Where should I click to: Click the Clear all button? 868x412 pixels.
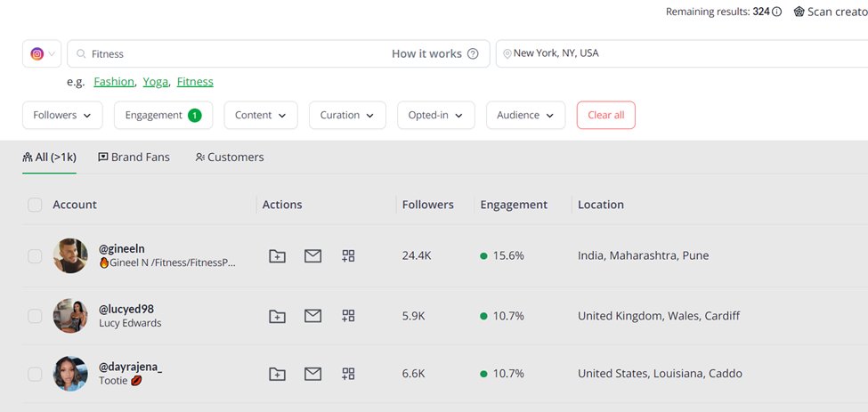tap(606, 115)
